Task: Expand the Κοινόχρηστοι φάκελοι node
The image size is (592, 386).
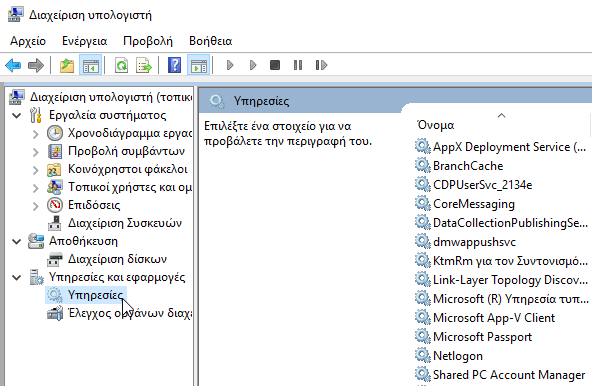Action: point(35,169)
